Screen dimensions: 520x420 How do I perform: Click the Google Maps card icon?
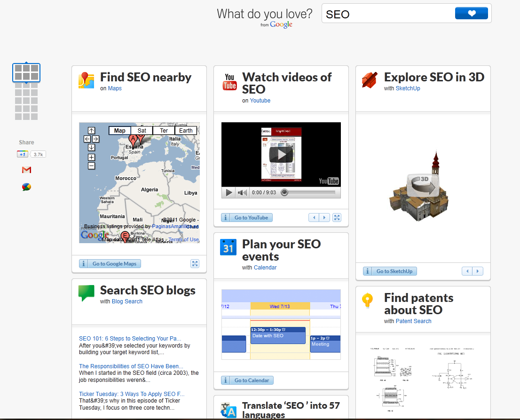click(x=86, y=80)
